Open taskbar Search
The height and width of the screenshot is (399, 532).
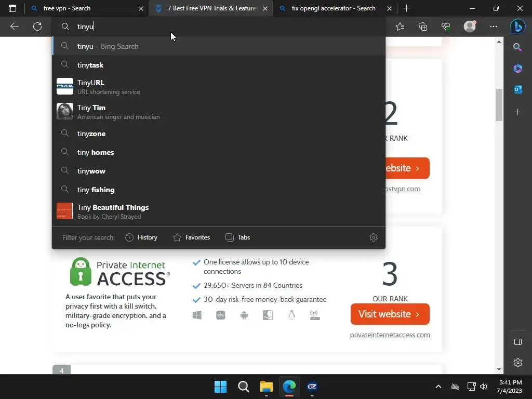tap(244, 387)
